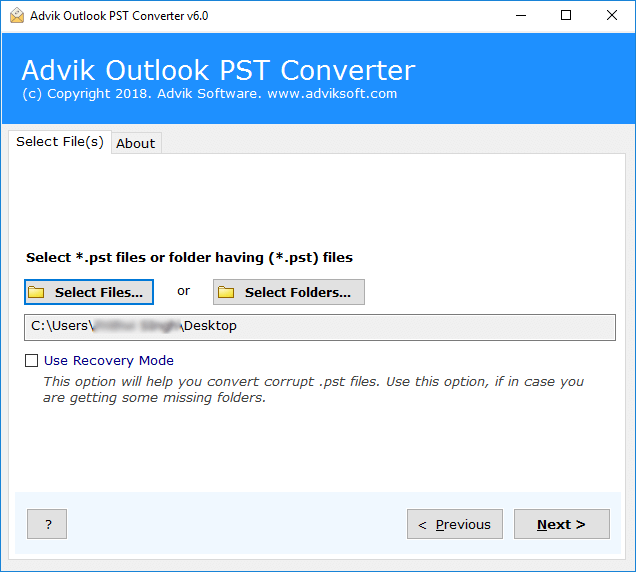Screen dimensions: 636x572
Task: Go to the Next step
Action: 561,524
